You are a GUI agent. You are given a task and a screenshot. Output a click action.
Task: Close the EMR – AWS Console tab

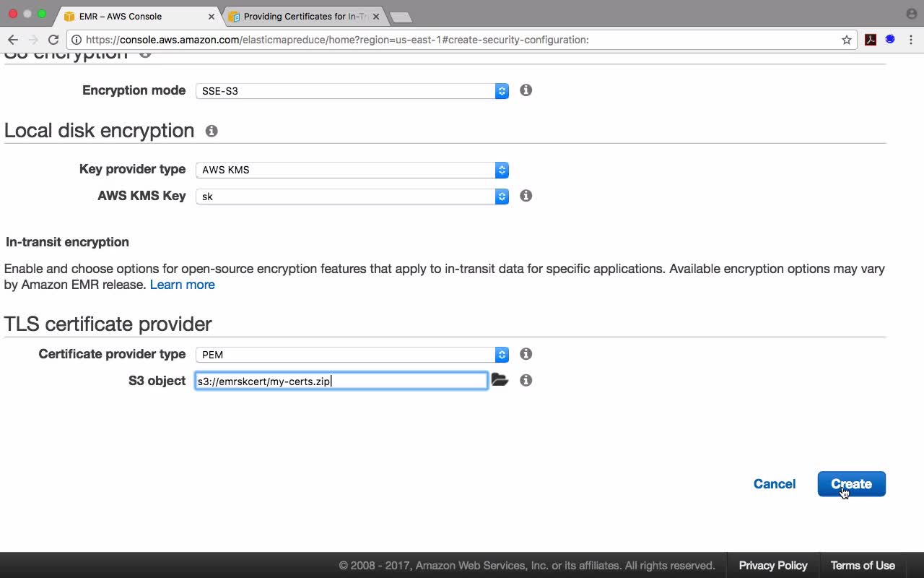click(212, 16)
